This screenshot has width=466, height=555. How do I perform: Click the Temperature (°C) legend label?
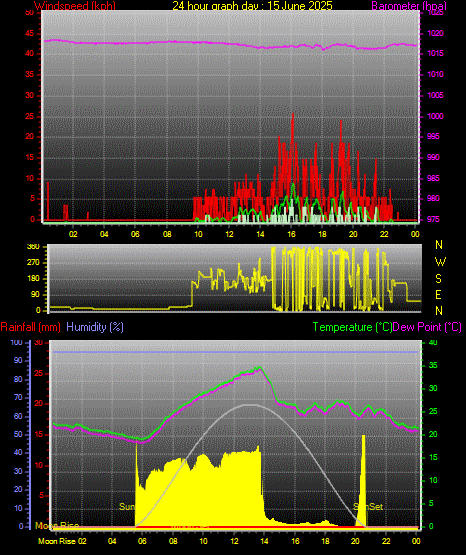352,327
